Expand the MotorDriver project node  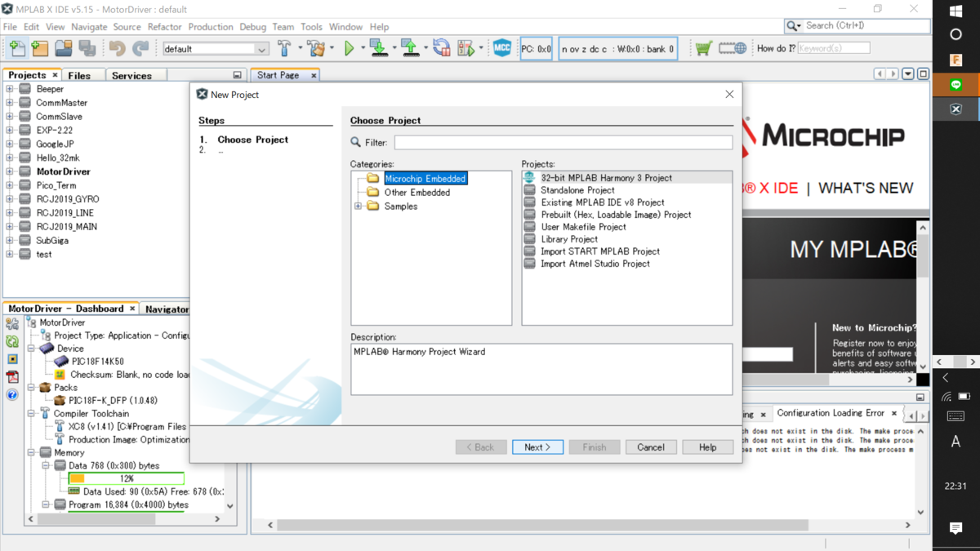click(10, 171)
